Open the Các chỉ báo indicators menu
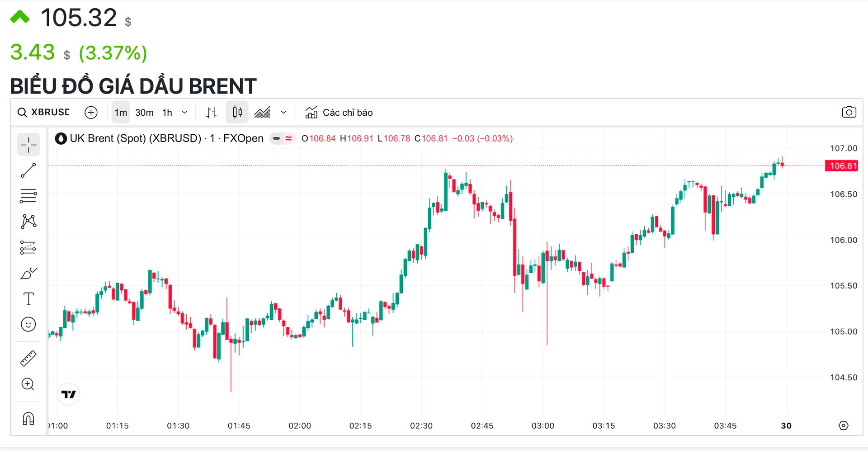The width and height of the screenshot is (868, 454). click(x=339, y=113)
